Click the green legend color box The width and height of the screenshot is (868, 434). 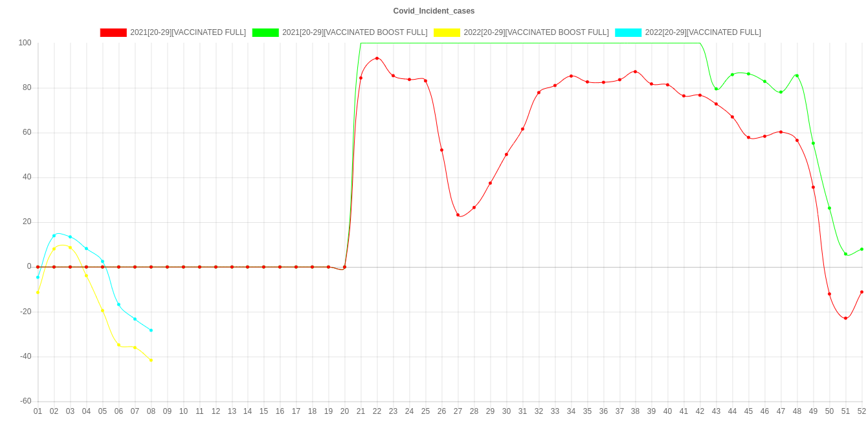coord(265,32)
